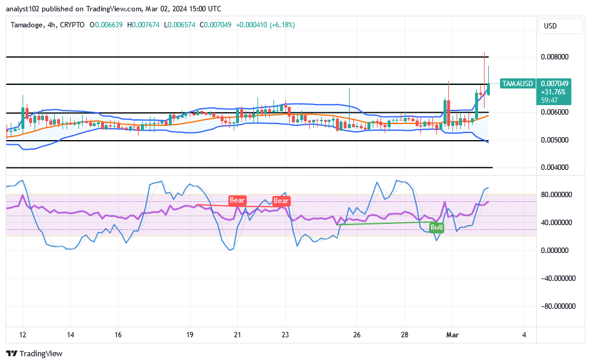The width and height of the screenshot is (591, 364).
Task: Click the date label 14 on time axis
Action: (x=71, y=335)
